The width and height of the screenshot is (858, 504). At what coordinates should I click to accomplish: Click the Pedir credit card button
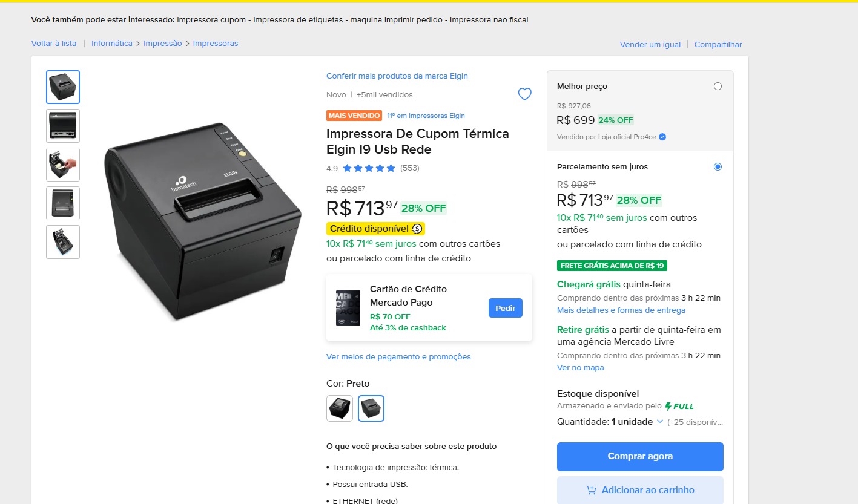tap(505, 308)
